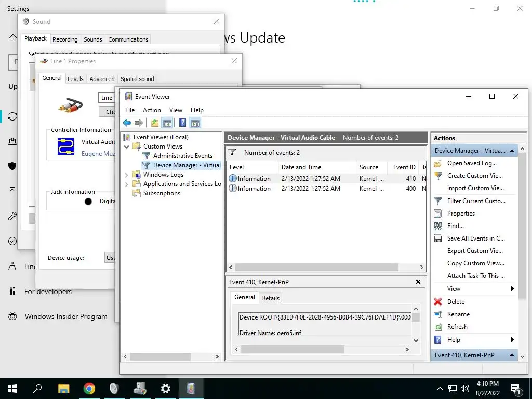Close the Event 410 preview pane
Viewport: 532px width, 399px height.
click(x=418, y=282)
